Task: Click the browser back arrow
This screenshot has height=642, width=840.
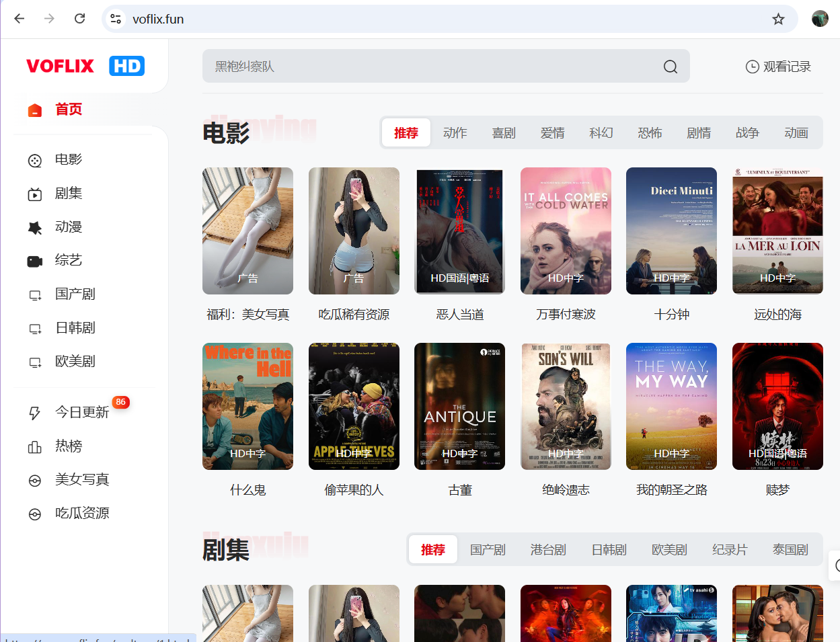Action: [x=19, y=19]
